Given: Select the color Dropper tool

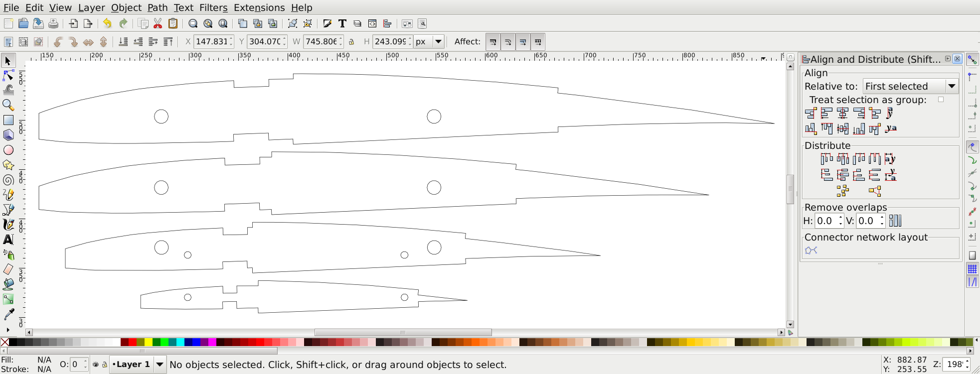Looking at the screenshot, I should (x=8, y=314).
